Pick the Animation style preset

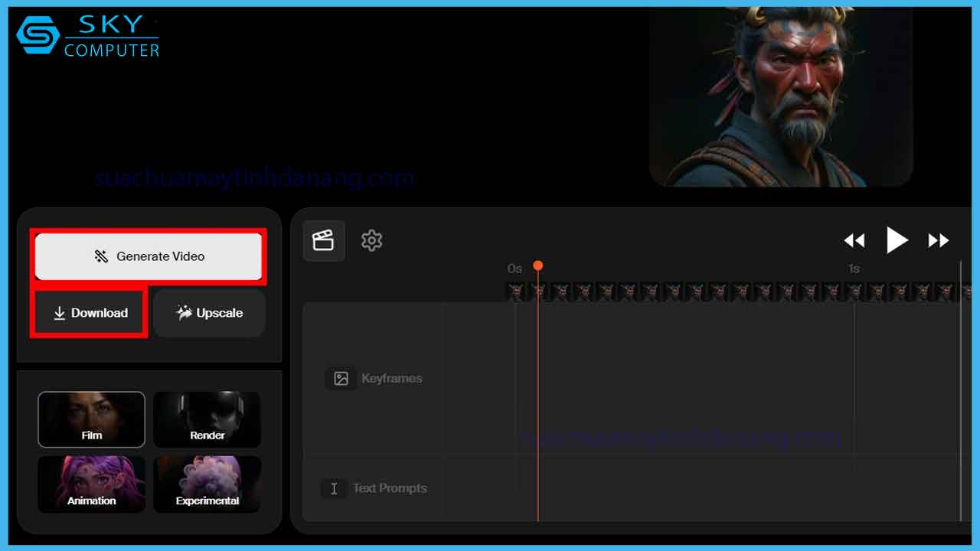91,484
